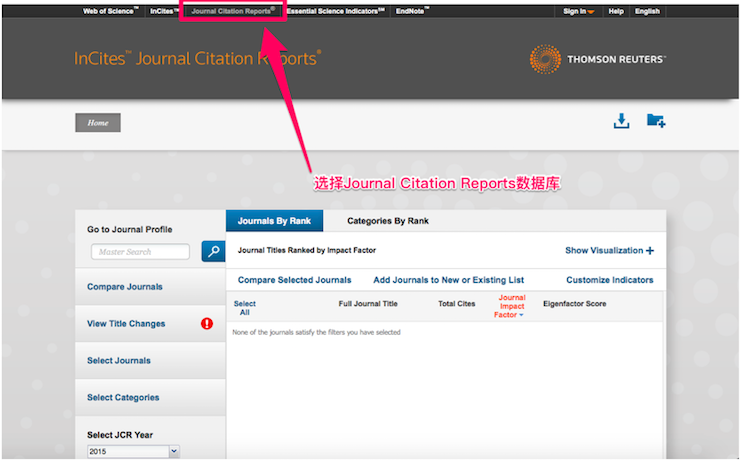Image resolution: width=740 pixels, height=460 pixels.
Task: Open the Select JCR Year 2015 dropdown
Action: click(133, 452)
